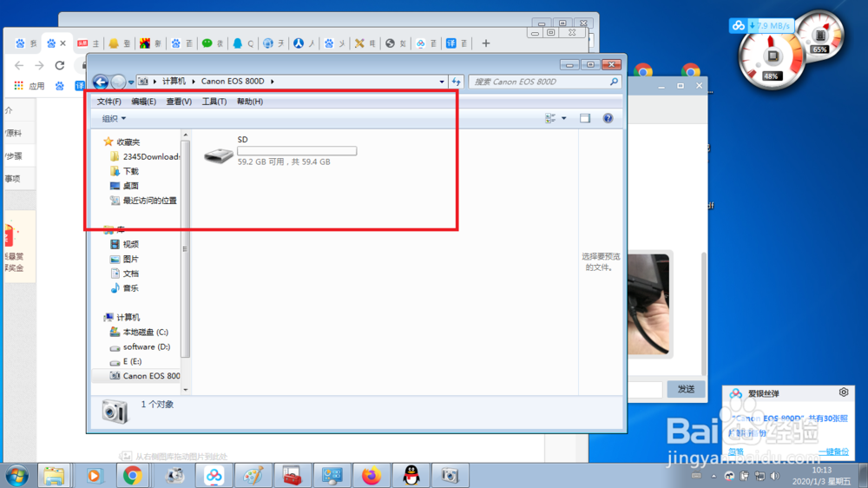Refresh the Explorer location
868x488 pixels.
457,82
